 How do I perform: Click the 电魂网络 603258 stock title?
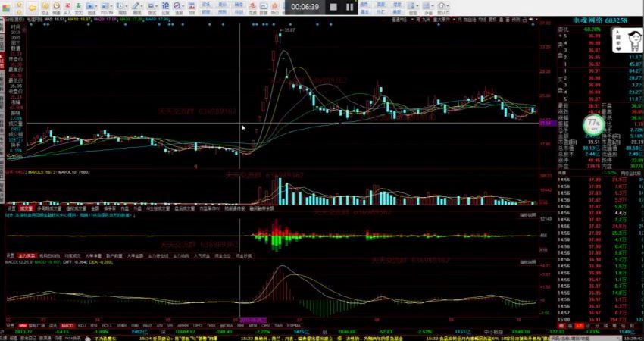[x=600, y=20]
